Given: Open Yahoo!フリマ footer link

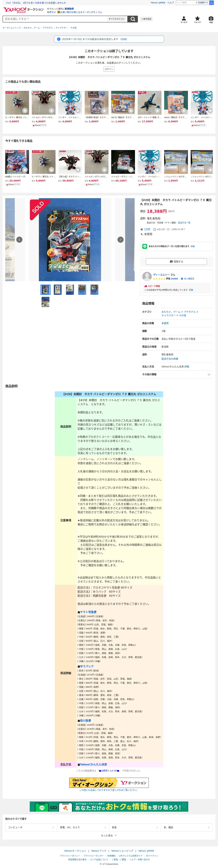Looking at the screenshot, I should pos(99,851).
